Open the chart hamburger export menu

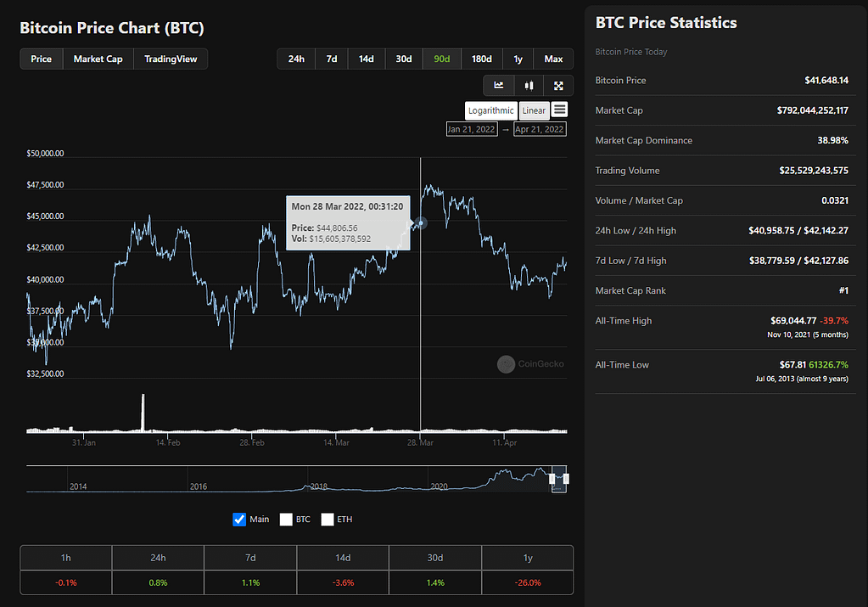pos(559,110)
